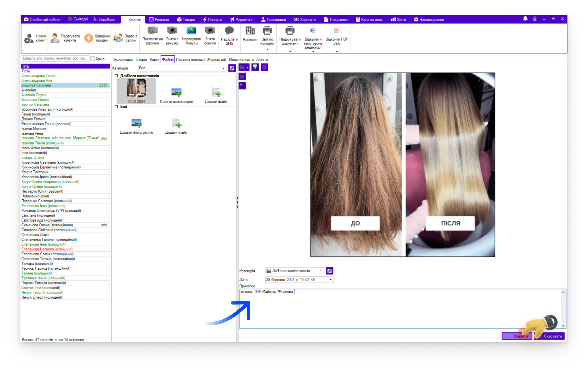Expand the Звіт по компанії dropdown arrow

(267, 49)
